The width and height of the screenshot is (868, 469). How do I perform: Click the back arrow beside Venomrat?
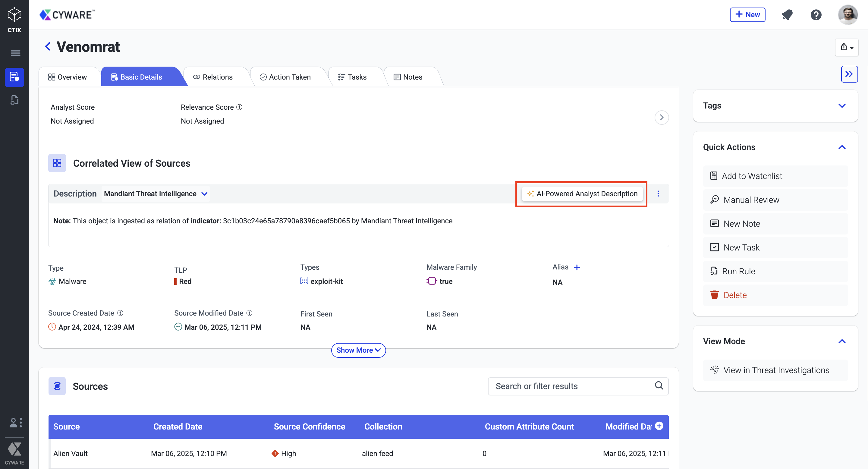pos(48,46)
